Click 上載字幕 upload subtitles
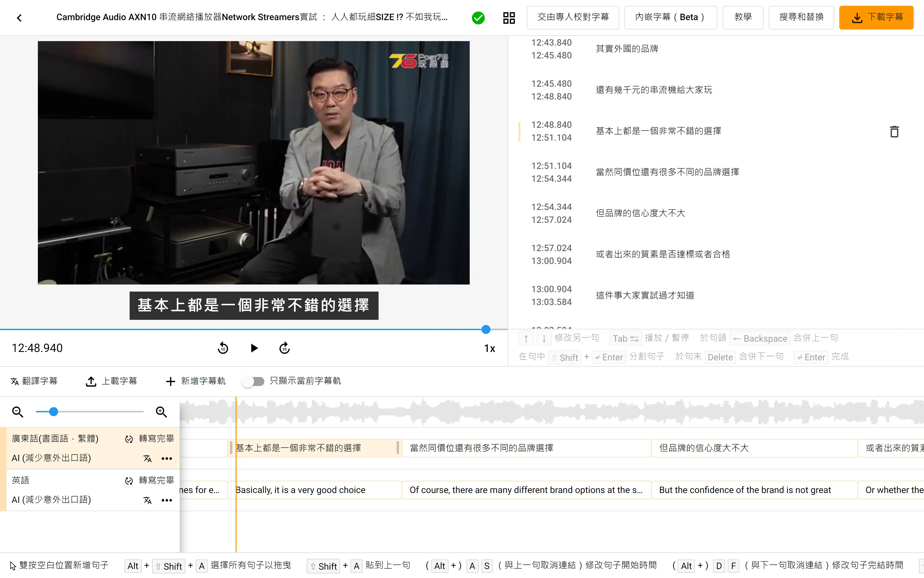924x578 pixels. coord(111,381)
